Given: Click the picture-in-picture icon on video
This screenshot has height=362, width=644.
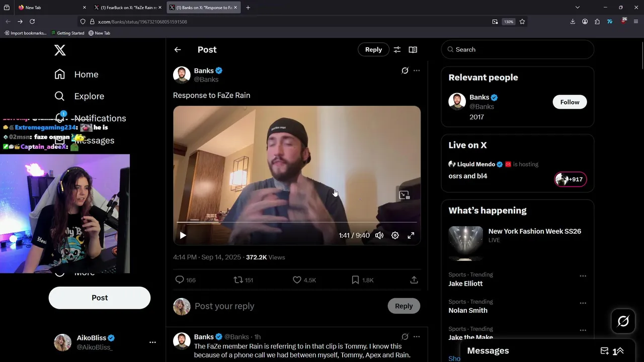Looking at the screenshot, I should [404, 195].
